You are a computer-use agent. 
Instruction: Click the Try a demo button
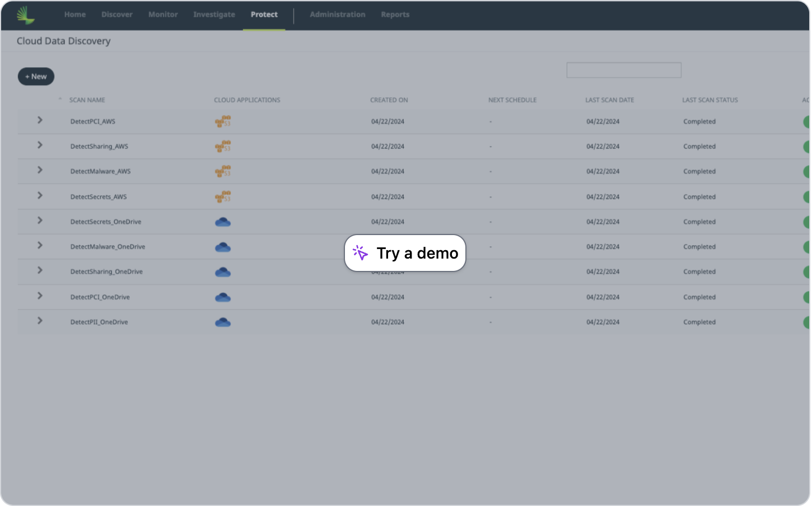405,252
